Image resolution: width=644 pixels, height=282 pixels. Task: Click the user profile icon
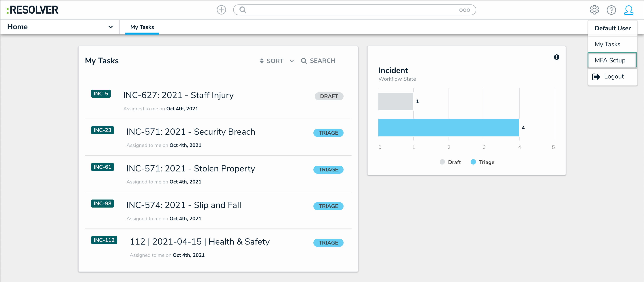pos(629,10)
